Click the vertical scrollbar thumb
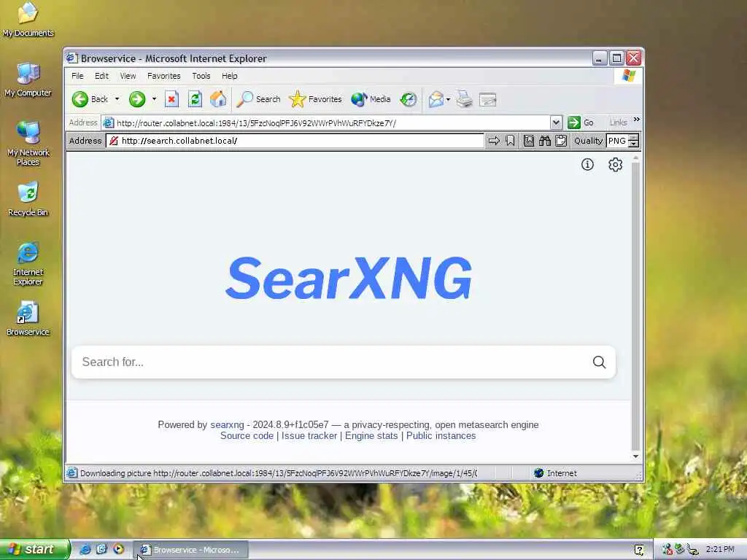 (635, 307)
